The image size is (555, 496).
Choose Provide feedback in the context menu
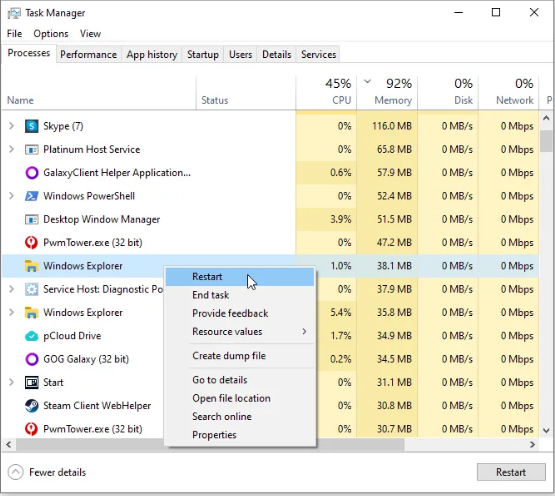pos(240,313)
